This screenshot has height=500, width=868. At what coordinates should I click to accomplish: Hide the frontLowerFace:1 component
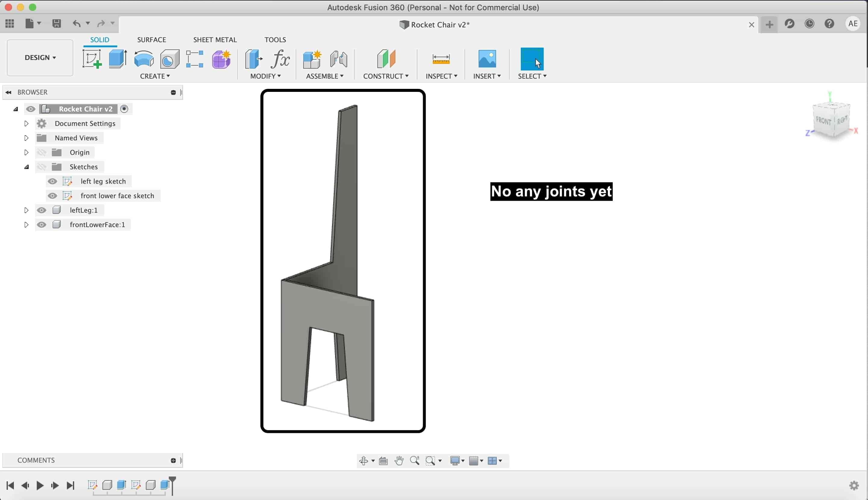[42, 224]
